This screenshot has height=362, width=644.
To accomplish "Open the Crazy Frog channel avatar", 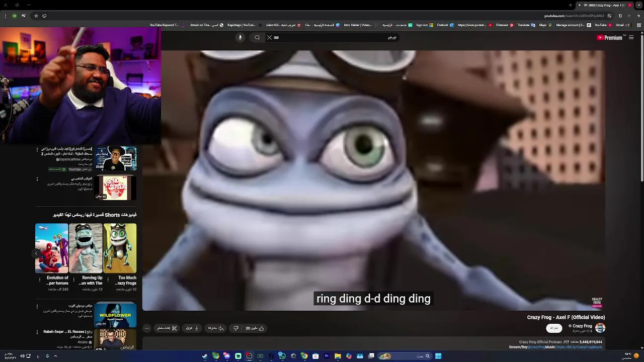I will tap(600, 328).
